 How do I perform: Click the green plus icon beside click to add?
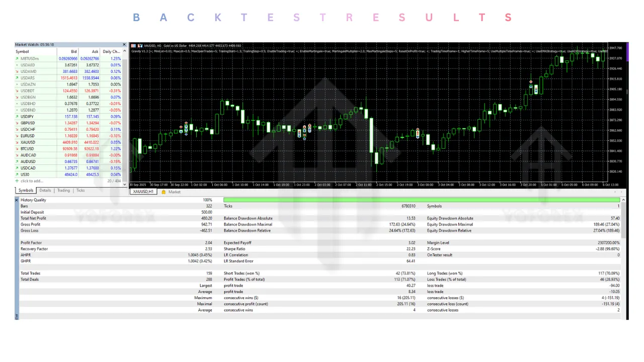click(x=18, y=181)
